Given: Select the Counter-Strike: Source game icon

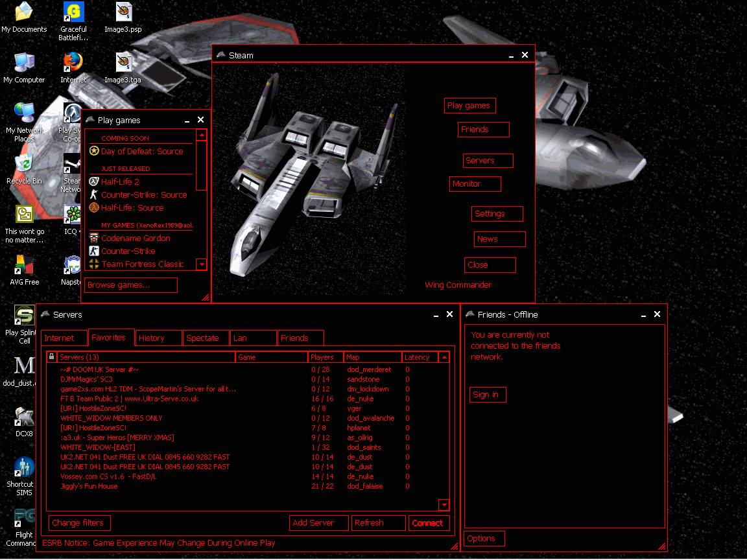Looking at the screenshot, I should click(x=94, y=195).
